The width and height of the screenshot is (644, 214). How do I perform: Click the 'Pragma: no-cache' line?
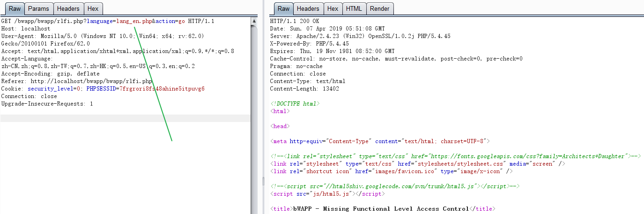click(296, 66)
